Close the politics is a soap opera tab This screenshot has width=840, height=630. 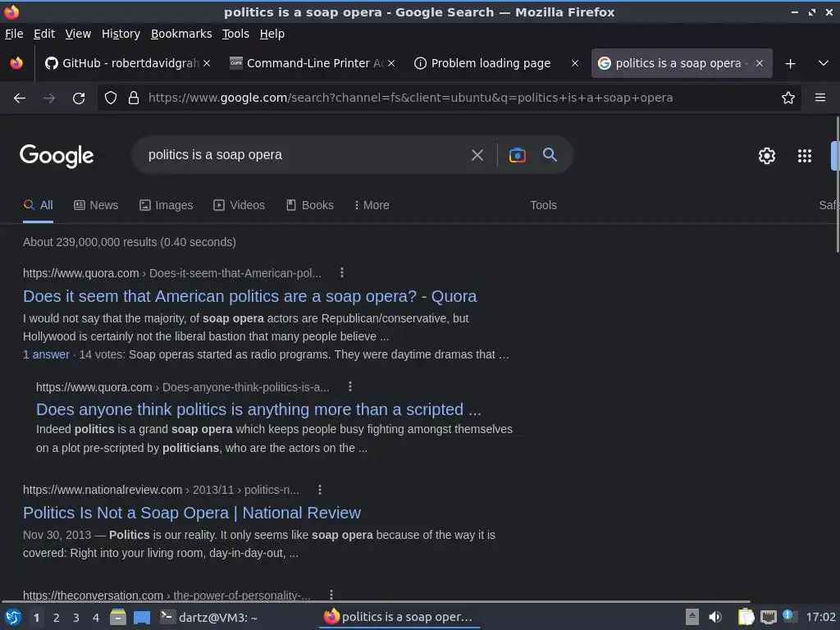759,63
